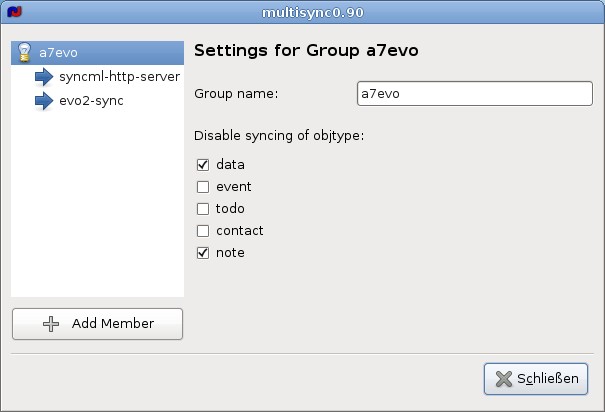The image size is (605, 412).
Task: Uncheck the note checkbox
Action: [203, 253]
